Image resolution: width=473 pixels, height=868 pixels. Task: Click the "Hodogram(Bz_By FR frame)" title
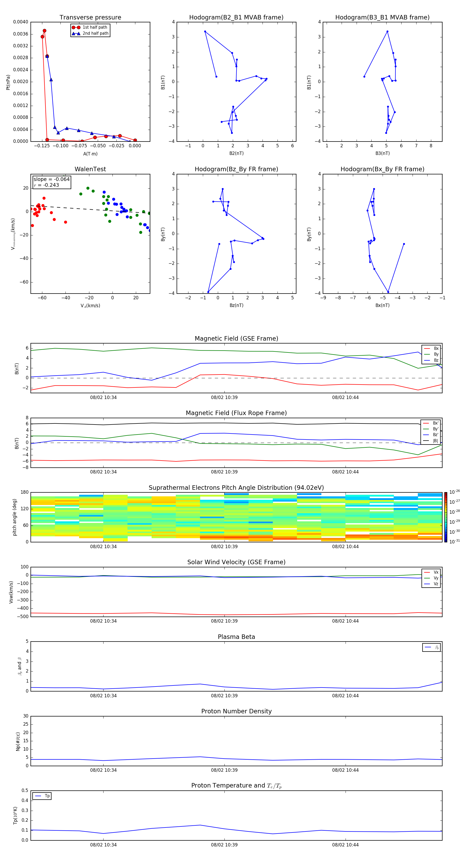(236, 169)
